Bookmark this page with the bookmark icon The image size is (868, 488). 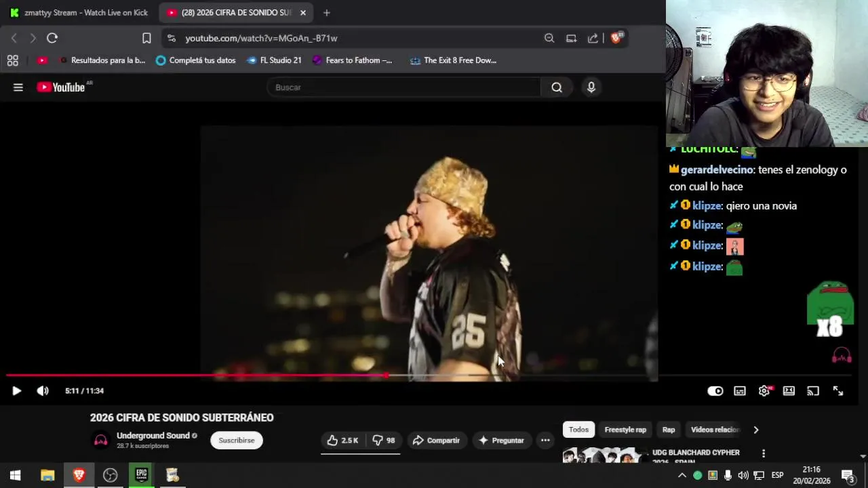(146, 38)
